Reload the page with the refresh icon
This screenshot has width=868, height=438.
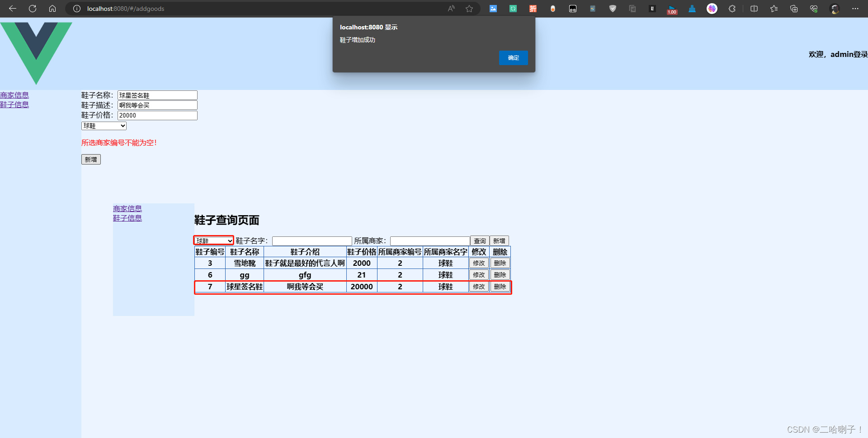coord(33,9)
